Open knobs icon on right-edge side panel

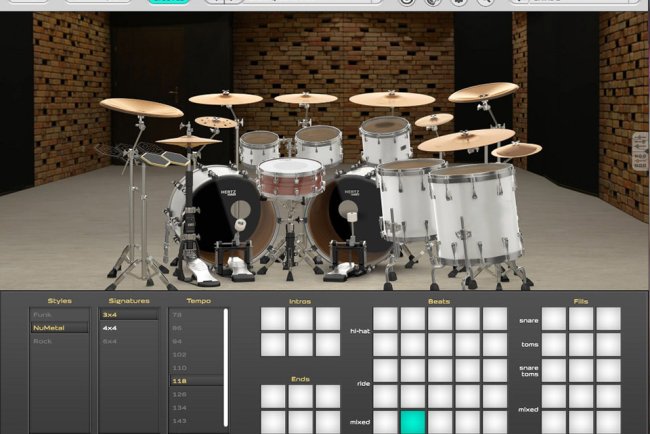coord(640,160)
